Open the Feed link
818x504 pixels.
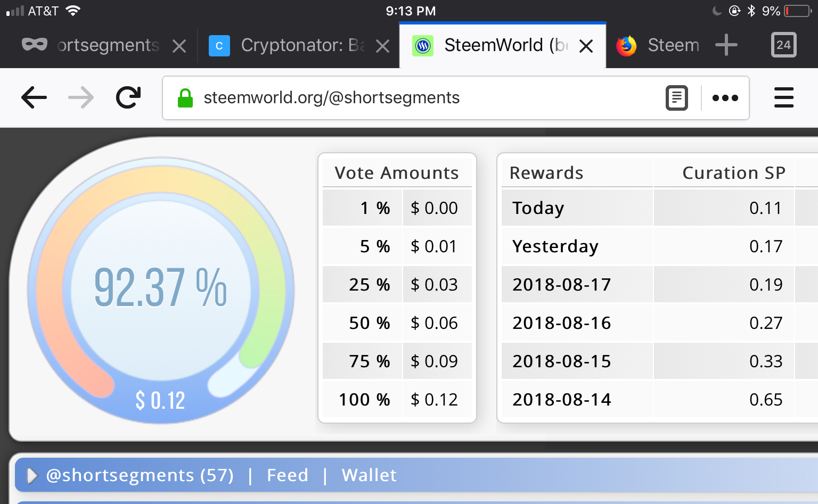pyautogui.click(x=288, y=475)
